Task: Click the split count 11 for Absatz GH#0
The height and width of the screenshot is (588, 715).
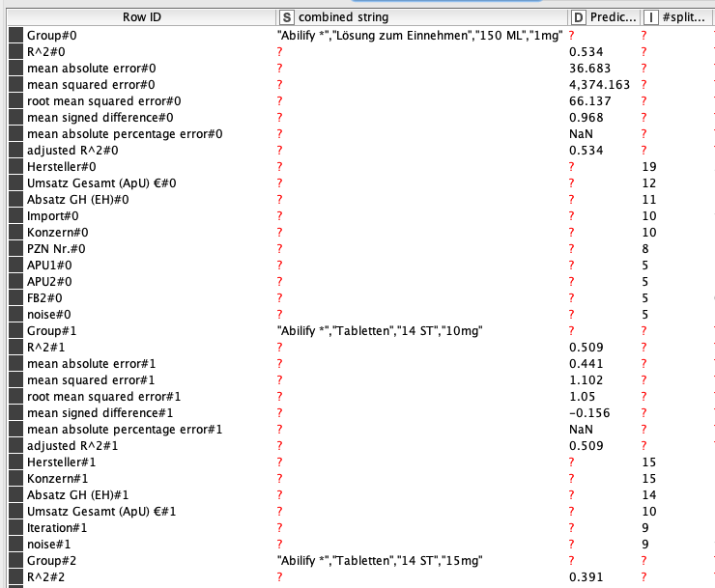Action: [x=649, y=200]
